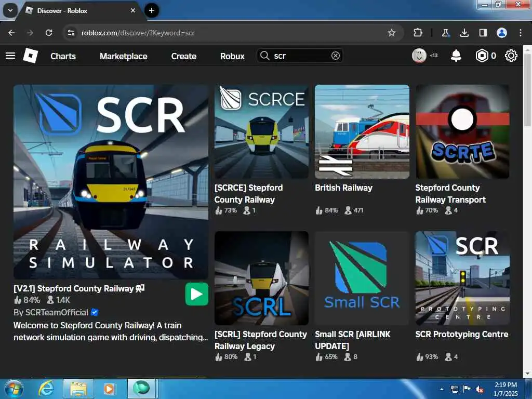Viewport: 532px width, 399px height.
Task: Open the Chrome profile avatar
Action: [502, 33]
